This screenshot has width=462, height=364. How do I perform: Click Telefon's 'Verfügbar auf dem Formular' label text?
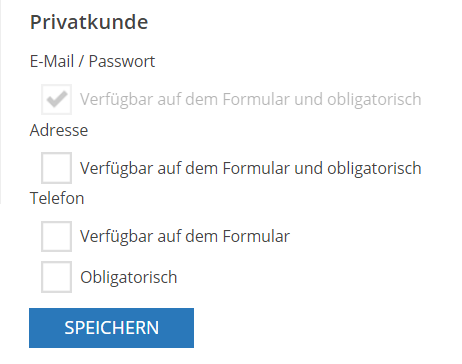(185, 236)
